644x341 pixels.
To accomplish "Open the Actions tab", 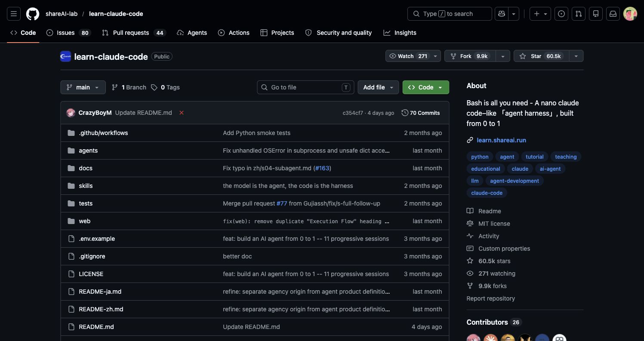I will pos(234,33).
